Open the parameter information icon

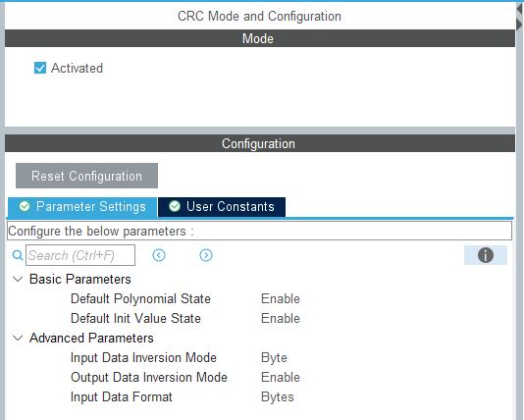(x=485, y=255)
